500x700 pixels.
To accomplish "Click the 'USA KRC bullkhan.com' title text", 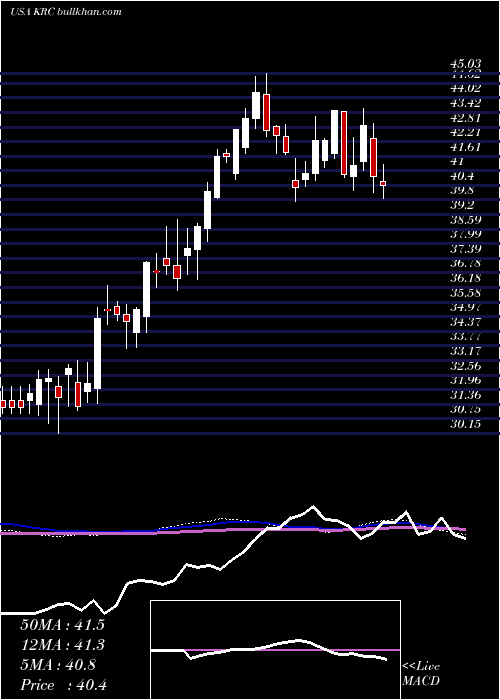I will point(66,12).
